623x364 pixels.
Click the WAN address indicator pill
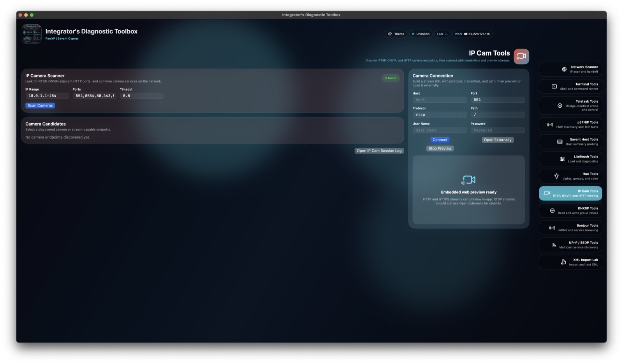pyautogui.click(x=473, y=34)
